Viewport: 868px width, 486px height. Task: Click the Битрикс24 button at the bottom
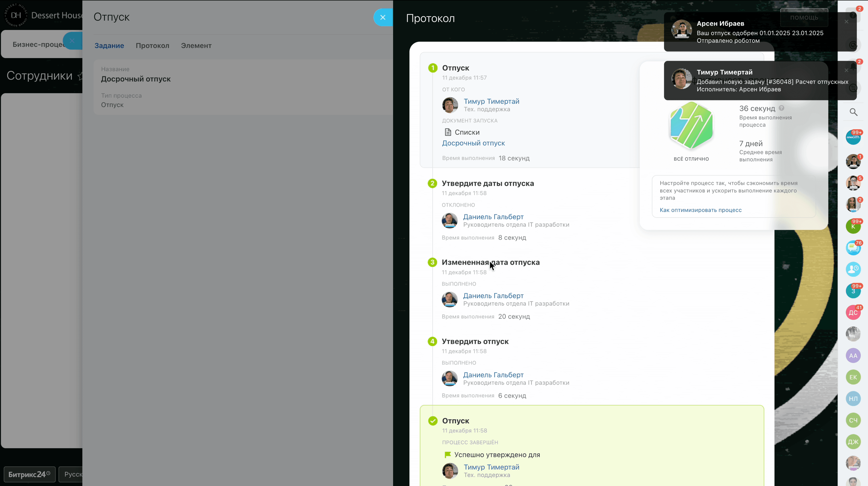[29, 474]
